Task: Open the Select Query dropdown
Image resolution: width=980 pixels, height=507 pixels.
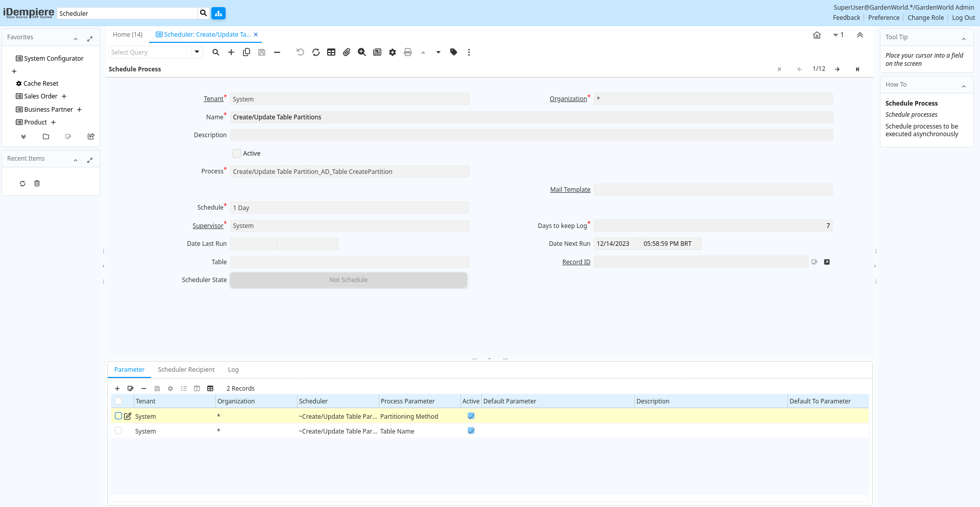Action: 197,52
